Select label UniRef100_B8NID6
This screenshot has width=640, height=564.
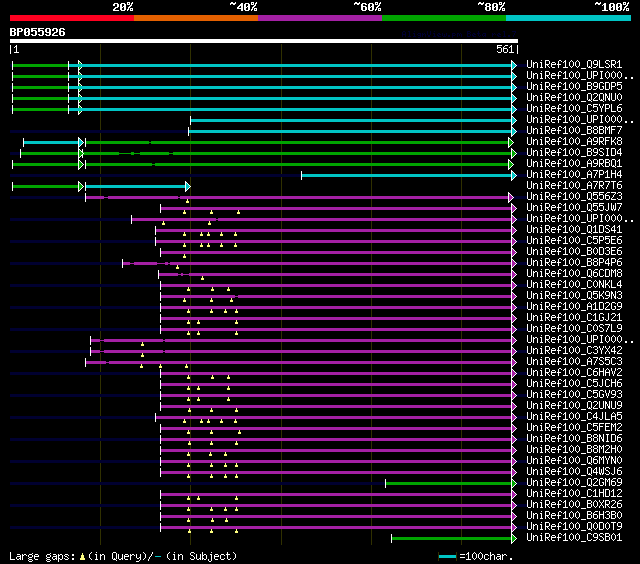[574, 439]
